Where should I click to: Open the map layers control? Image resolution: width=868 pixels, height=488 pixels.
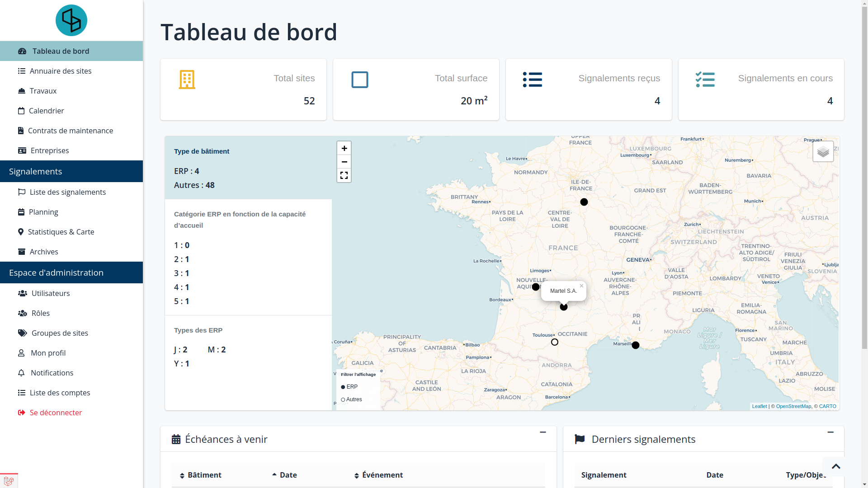pos(823,151)
